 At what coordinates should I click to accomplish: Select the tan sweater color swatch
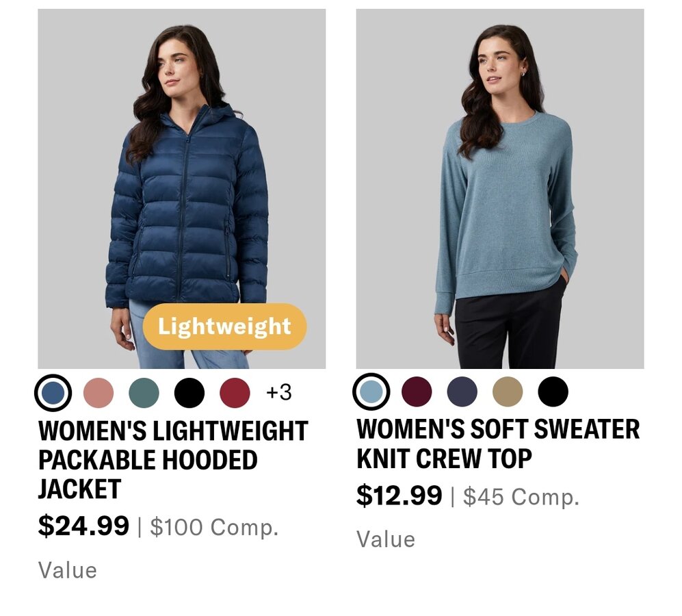pyautogui.click(x=508, y=392)
